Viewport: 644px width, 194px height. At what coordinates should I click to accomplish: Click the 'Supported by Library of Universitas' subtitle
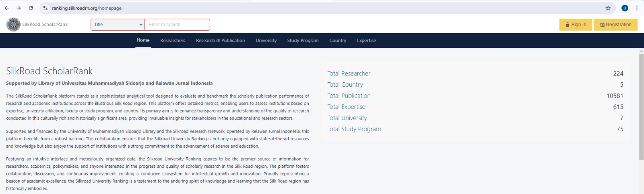(x=109, y=83)
